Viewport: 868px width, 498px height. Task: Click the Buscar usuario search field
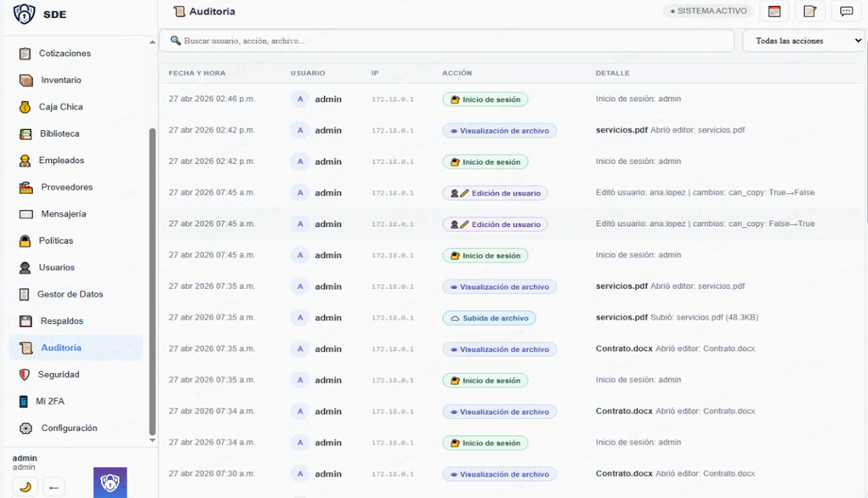coord(446,41)
